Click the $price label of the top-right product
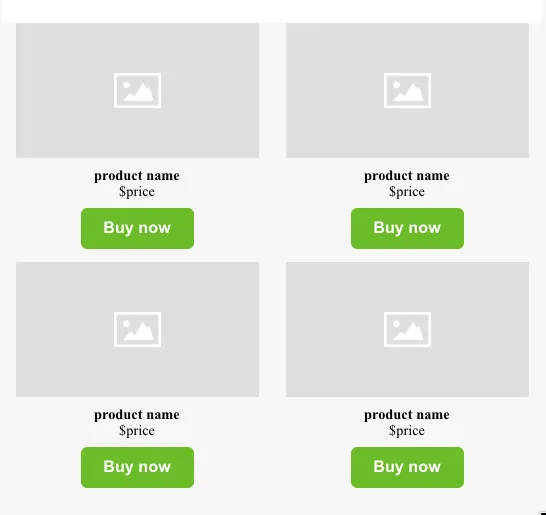Screen dimensions: 546x515 point(407,192)
